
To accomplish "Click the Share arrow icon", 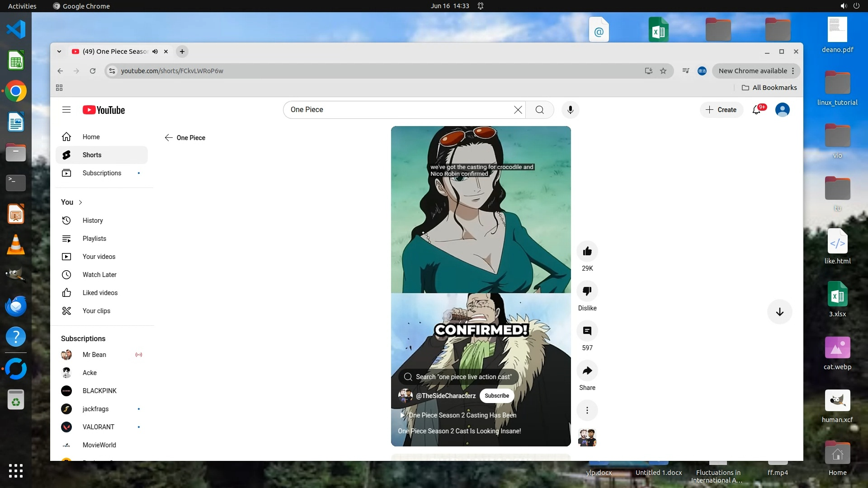I will coord(587,371).
